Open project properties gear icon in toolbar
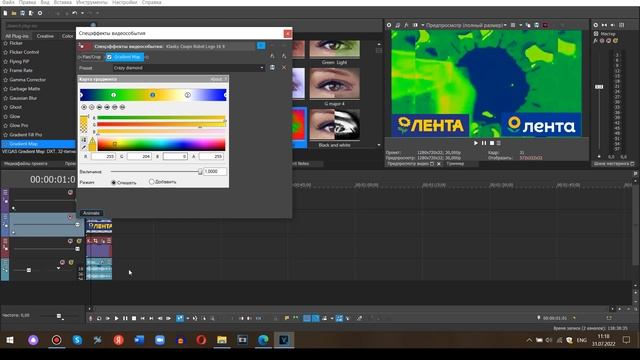Screen dimensions: 640x360 coord(40,13)
